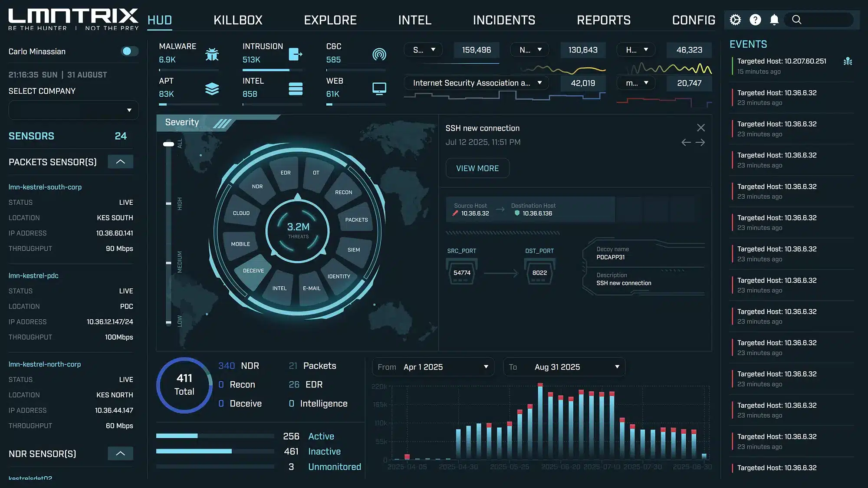
Task: Open lmn-kestrel-pdc sensor link
Action: [33, 275]
